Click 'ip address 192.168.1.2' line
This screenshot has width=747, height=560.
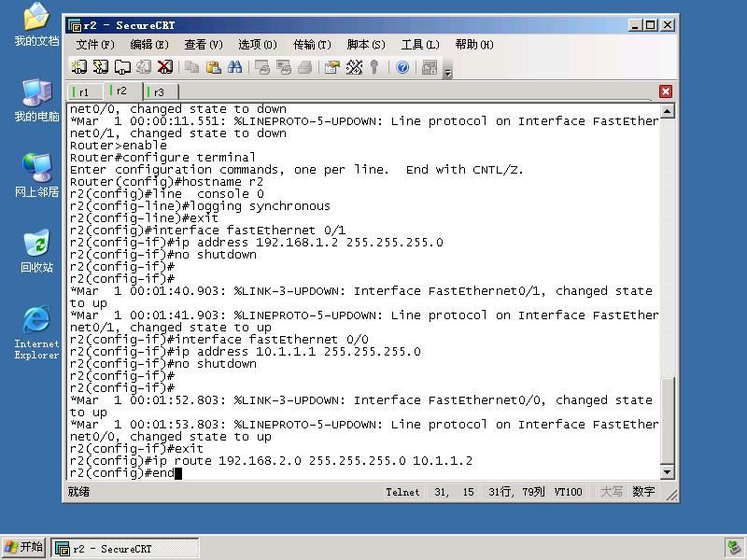click(256, 243)
